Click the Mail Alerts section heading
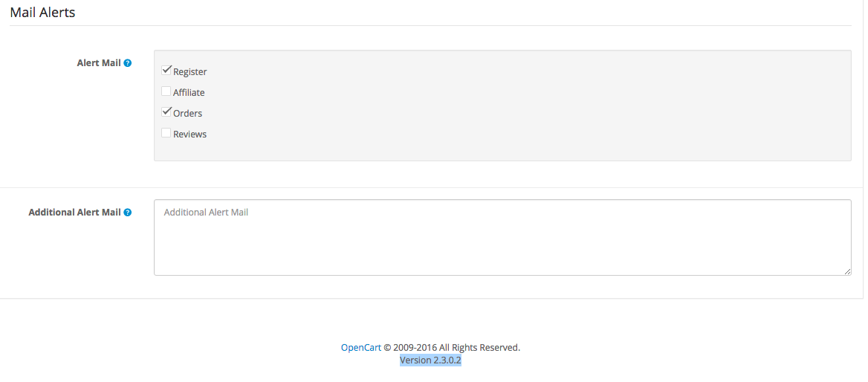This screenshot has height=382, width=868. [42, 12]
